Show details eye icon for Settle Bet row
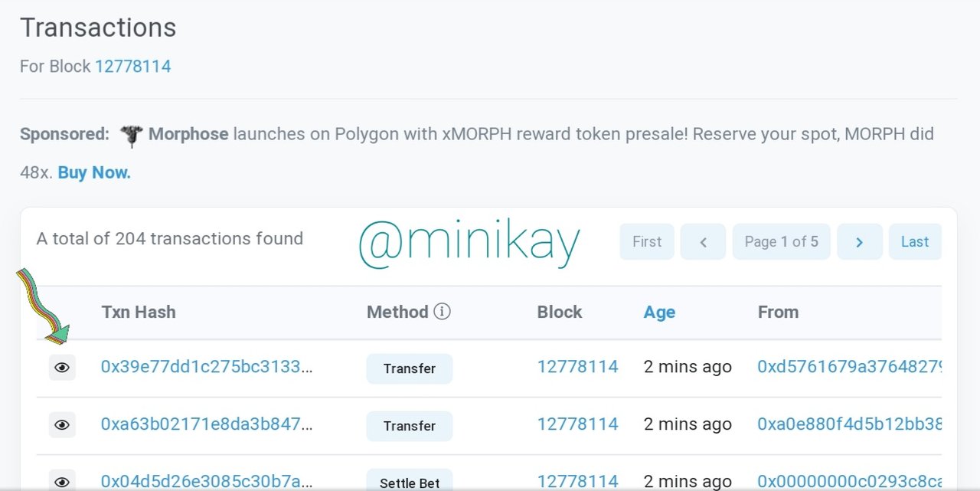This screenshot has width=980, height=491. click(62, 482)
